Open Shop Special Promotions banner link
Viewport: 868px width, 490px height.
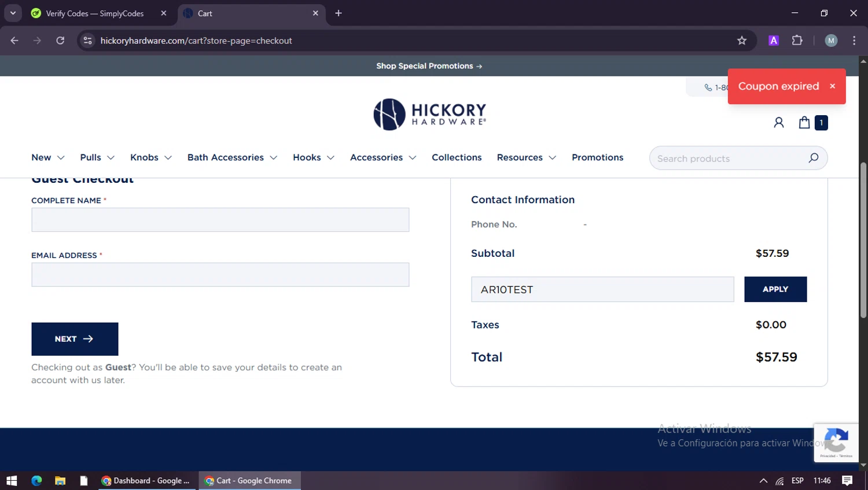(x=429, y=66)
